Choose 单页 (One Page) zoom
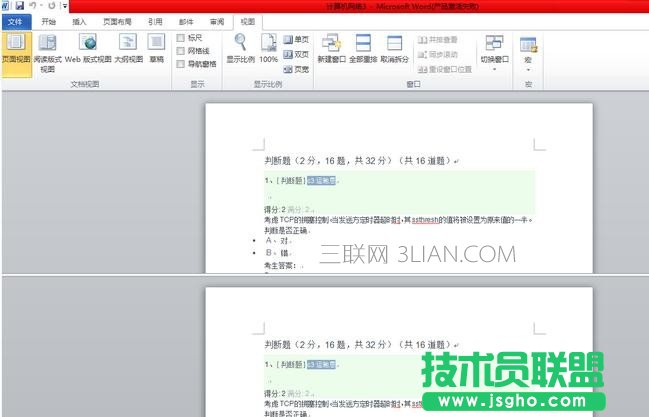Viewport: 649px width, 417px height. click(296, 39)
